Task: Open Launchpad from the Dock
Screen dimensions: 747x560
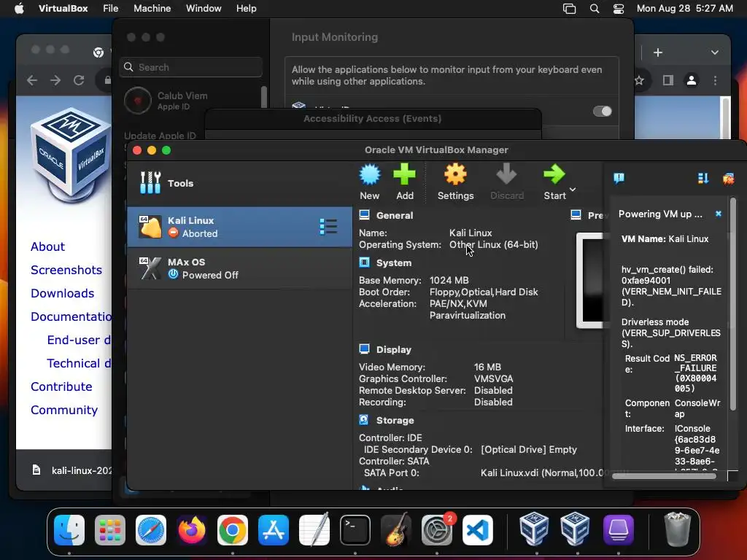Action: click(110, 529)
